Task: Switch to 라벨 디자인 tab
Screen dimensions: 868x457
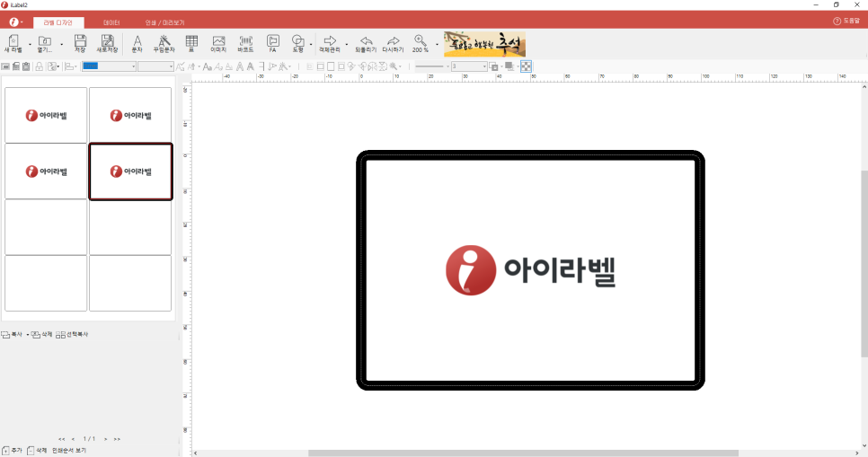Action: coord(58,22)
